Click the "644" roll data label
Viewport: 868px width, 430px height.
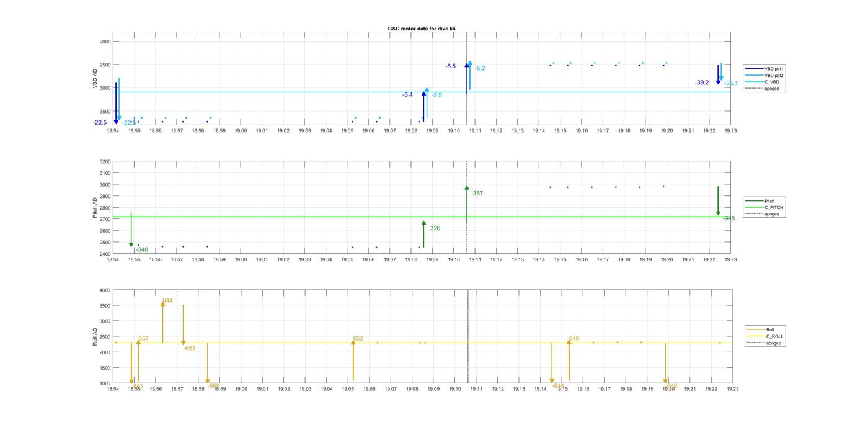(x=167, y=301)
